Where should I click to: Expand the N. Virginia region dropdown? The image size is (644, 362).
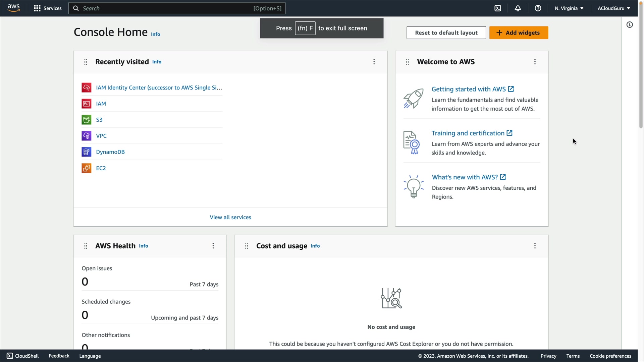(569, 8)
